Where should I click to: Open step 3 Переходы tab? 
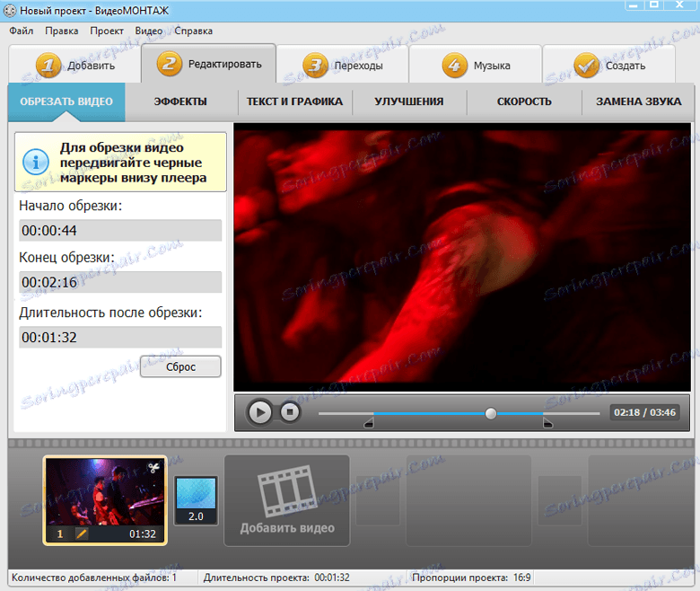[x=343, y=65]
